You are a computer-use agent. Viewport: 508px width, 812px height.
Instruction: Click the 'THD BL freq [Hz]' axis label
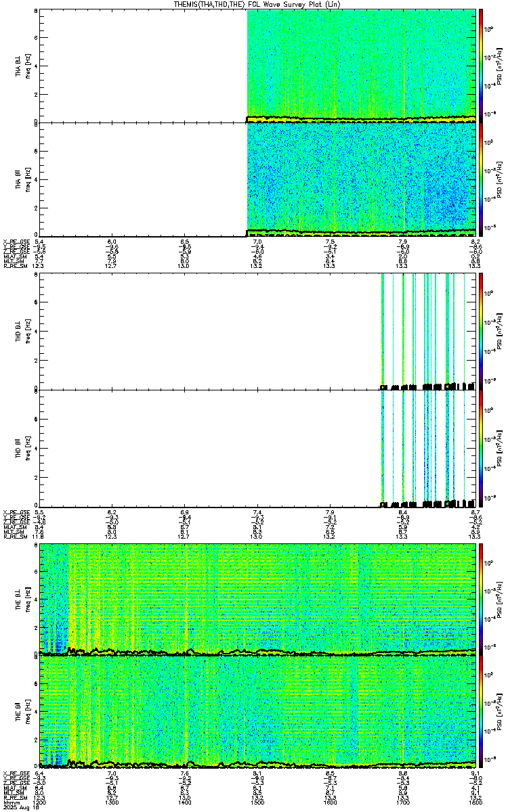23,331
